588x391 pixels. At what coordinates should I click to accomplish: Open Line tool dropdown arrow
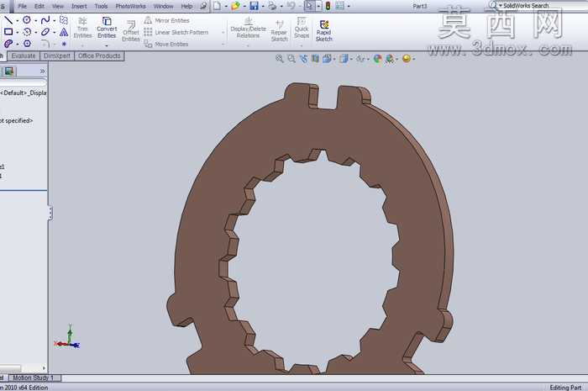click(18, 21)
